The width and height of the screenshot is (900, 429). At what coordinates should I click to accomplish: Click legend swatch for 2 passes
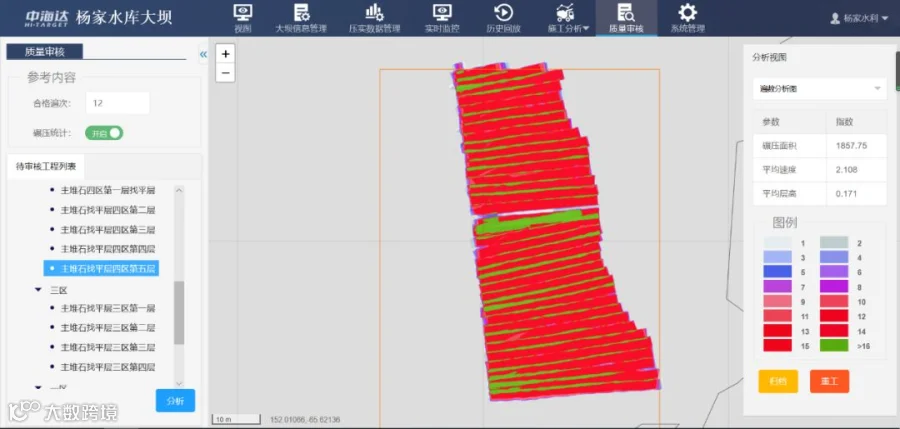(x=834, y=243)
